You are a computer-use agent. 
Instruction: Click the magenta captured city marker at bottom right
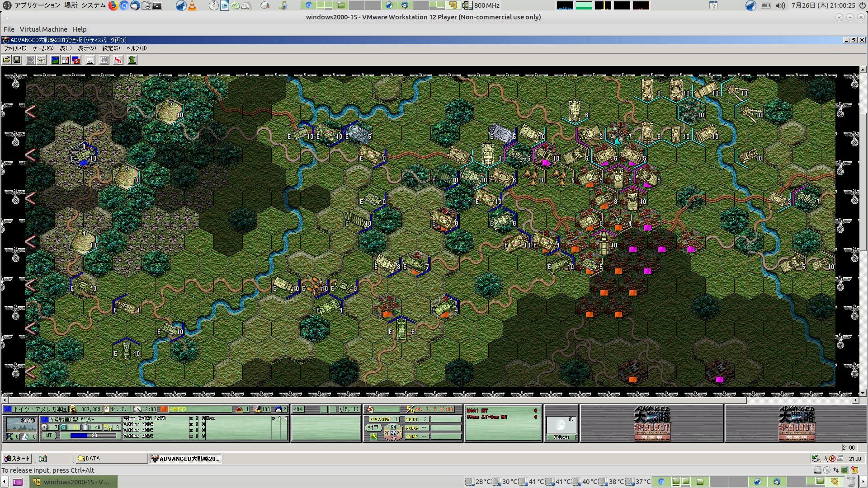point(719,380)
